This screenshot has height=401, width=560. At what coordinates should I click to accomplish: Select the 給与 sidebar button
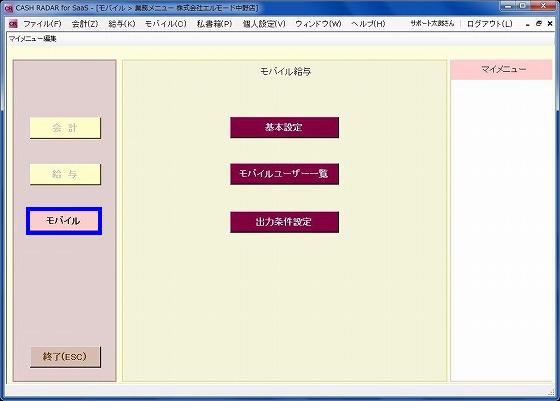point(65,174)
